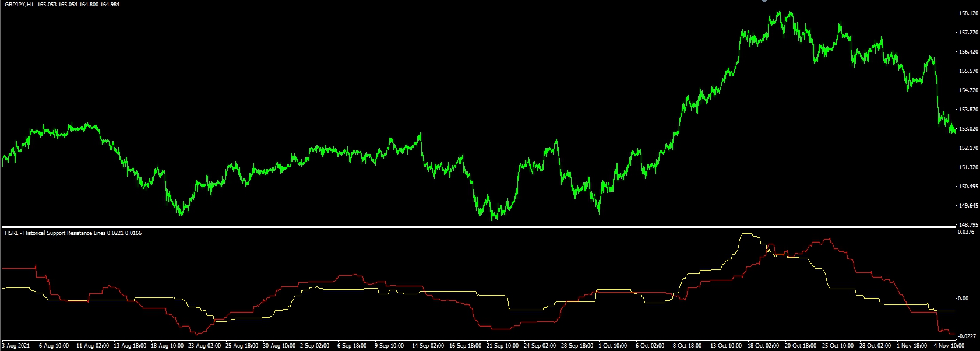Click the 11 Aug 02:00 time label

[x=93, y=346]
